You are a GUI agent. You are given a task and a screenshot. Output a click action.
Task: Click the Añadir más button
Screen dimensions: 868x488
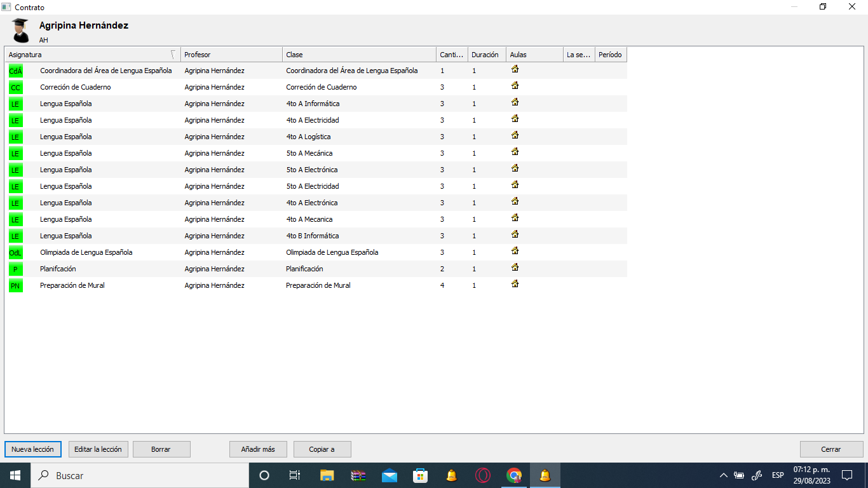pos(258,449)
